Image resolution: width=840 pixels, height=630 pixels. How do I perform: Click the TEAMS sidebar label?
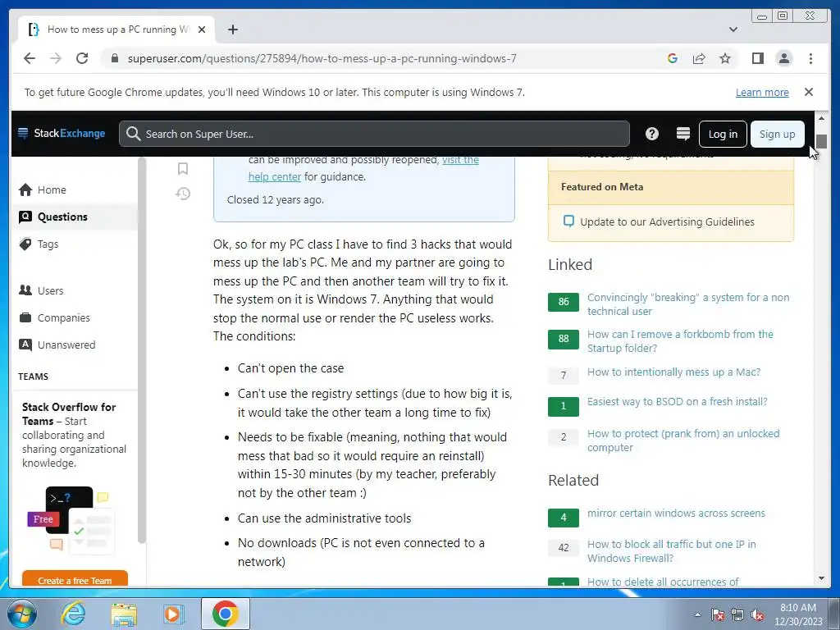pos(33,376)
